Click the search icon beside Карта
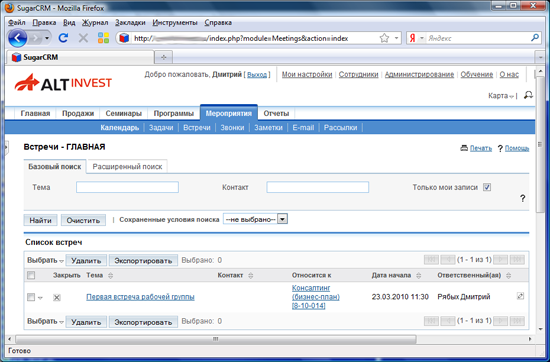Viewport: 550px width, 362px height. point(528,95)
